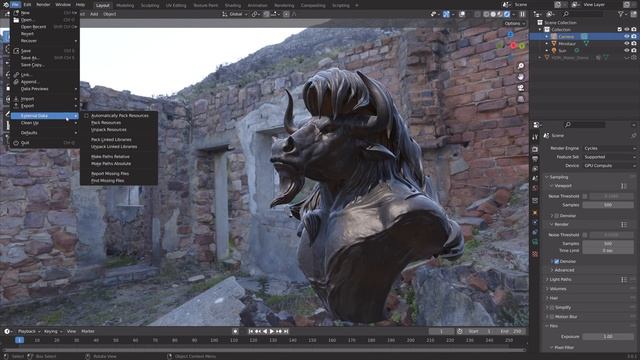The image size is (640, 360).
Task: Toggle the viewport Denoise checkbox
Action: click(x=557, y=216)
